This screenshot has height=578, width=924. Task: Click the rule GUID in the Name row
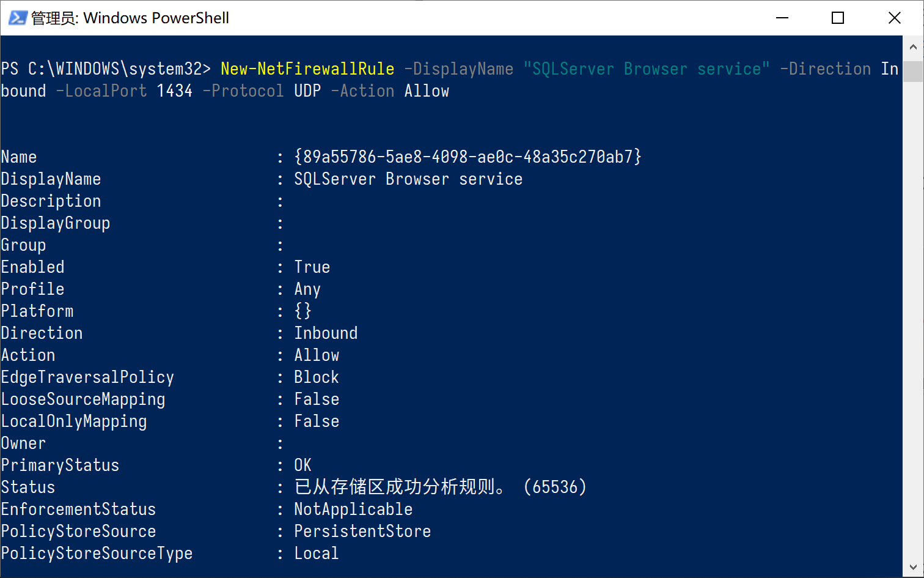pos(468,157)
